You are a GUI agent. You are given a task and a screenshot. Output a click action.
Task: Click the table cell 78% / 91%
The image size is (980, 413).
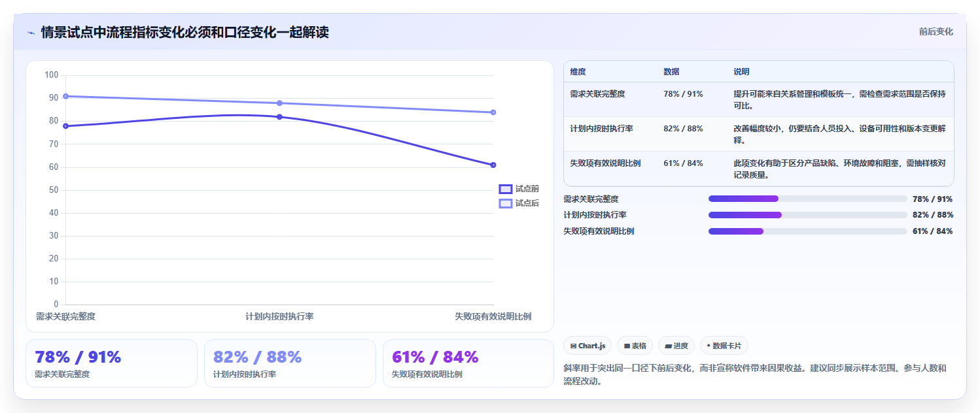tap(683, 94)
